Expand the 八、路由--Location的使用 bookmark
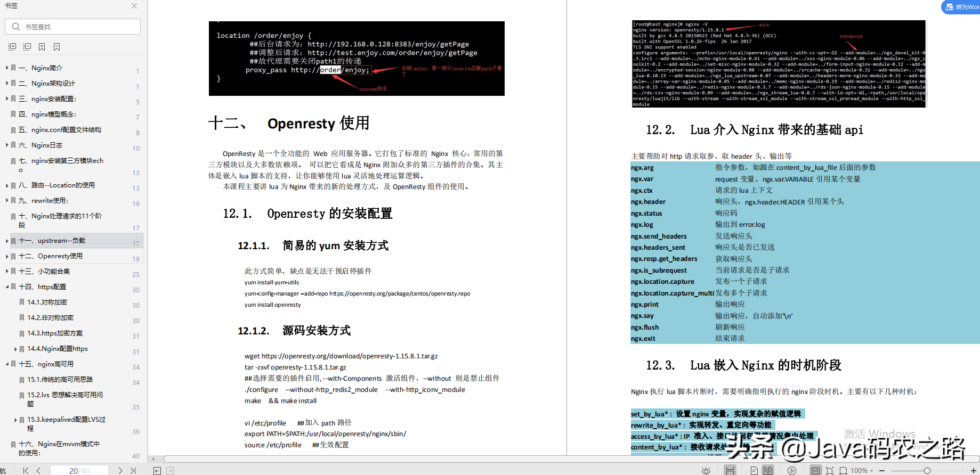Image resolution: width=980 pixels, height=475 pixels. (x=7, y=185)
